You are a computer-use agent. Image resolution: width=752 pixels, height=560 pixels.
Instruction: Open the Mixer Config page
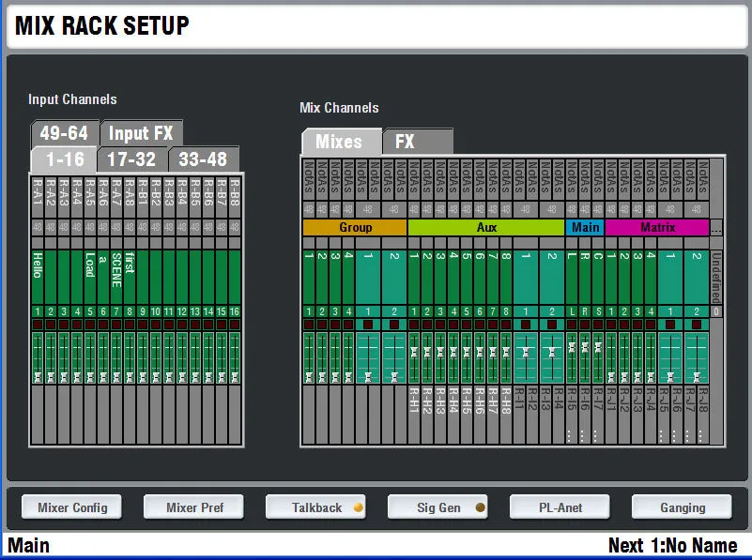pyautogui.click(x=72, y=507)
